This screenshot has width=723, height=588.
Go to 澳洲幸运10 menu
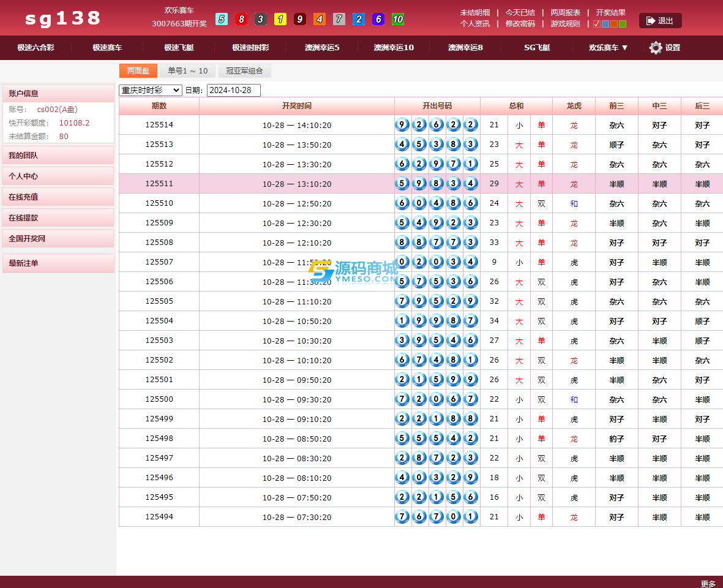click(394, 48)
